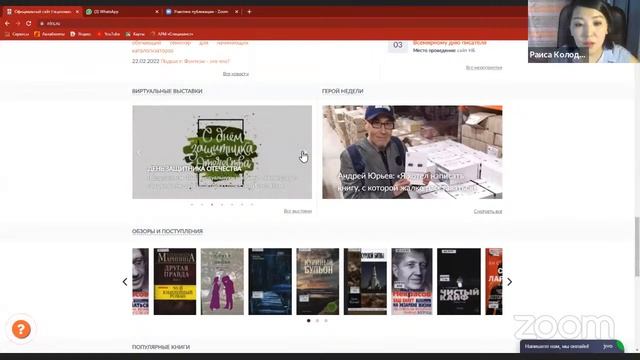Click the 'ПОПУЛЯРНЫЕ КНИГИ' section heading
The height and width of the screenshot is (360, 640).
pos(161,347)
